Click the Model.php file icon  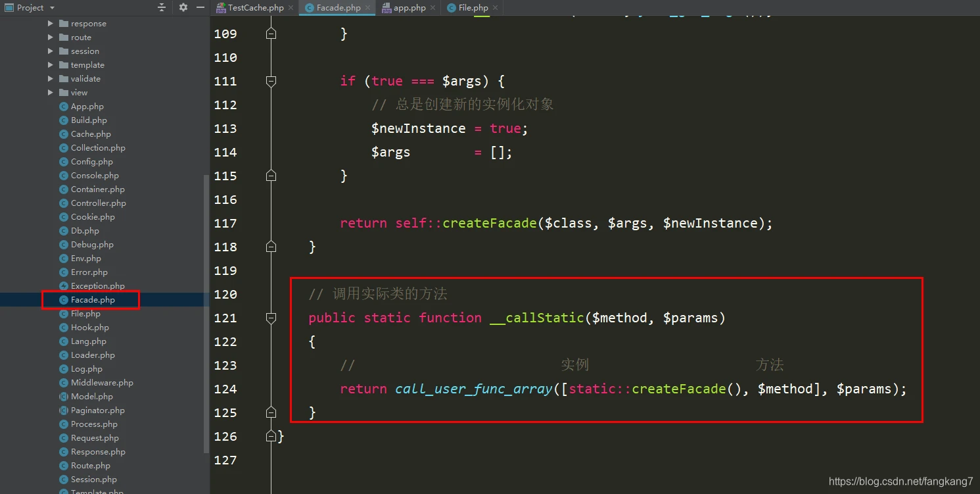[x=64, y=397]
